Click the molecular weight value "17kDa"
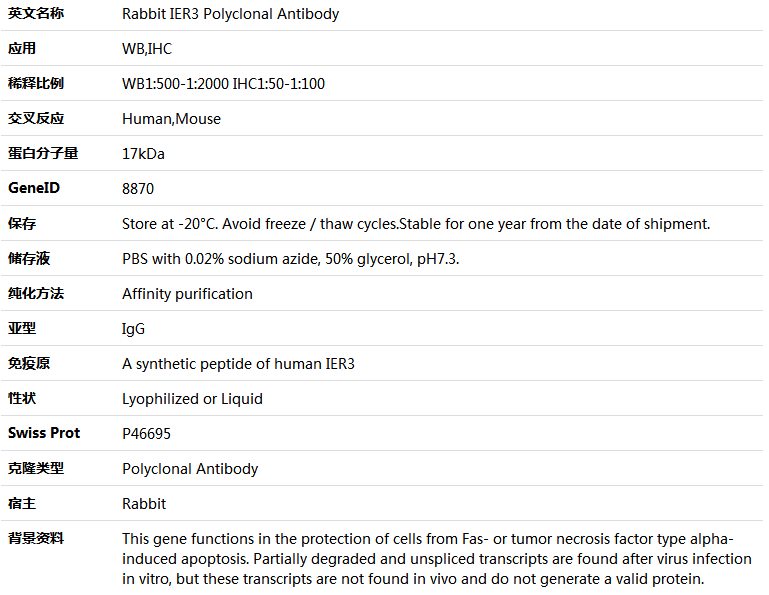Image resolution: width=769 pixels, height=595 pixels. (143, 154)
